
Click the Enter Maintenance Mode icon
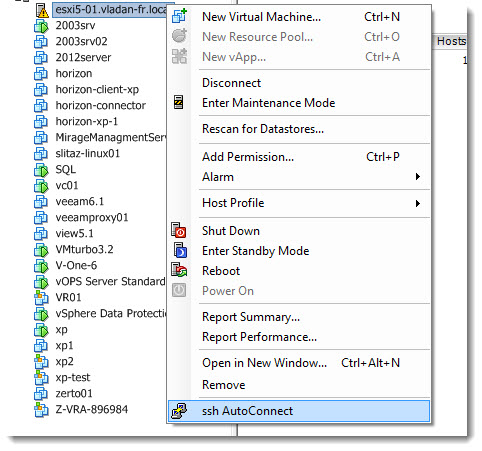click(179, 102)
